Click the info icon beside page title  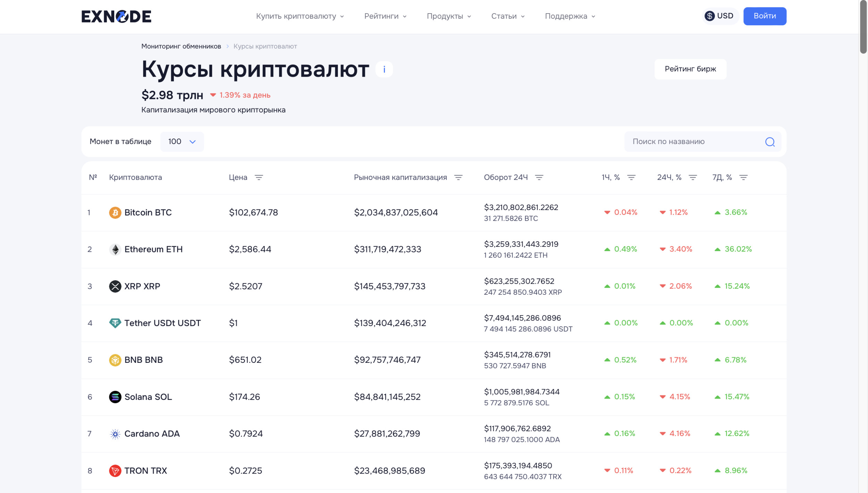tap(384, 69)
